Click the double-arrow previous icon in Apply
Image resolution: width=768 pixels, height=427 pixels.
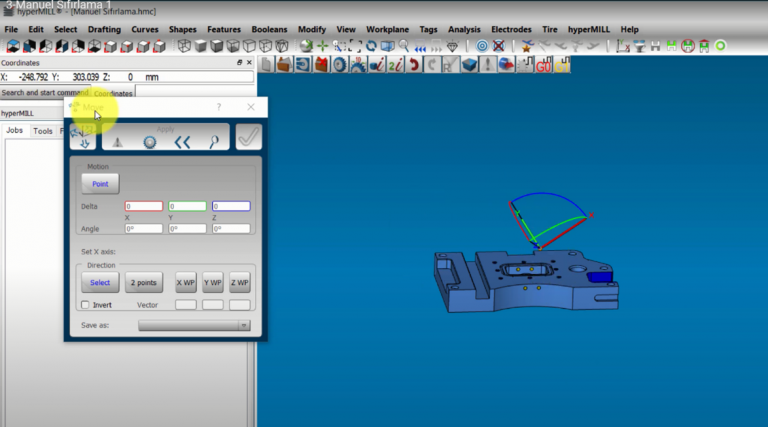[182, 142]
